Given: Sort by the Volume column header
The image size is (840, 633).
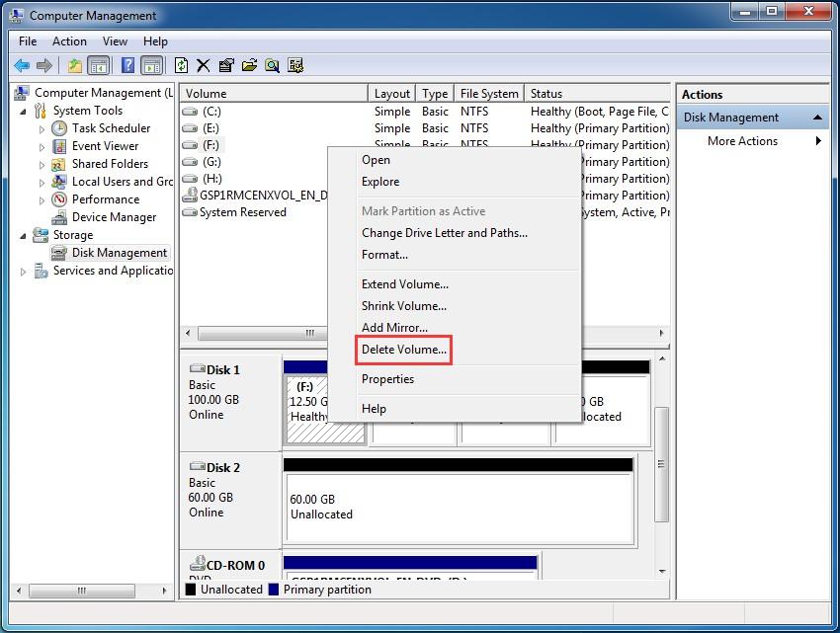Looking at the screenshot, I should [x=274, y=93].
